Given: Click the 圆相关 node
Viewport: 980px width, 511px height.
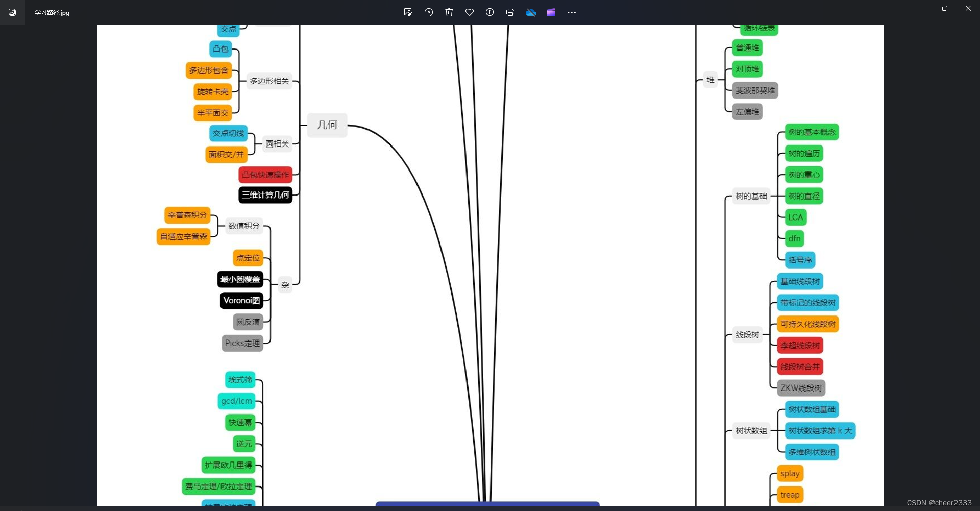Looking at the screenshot, I should click(277, 144).
